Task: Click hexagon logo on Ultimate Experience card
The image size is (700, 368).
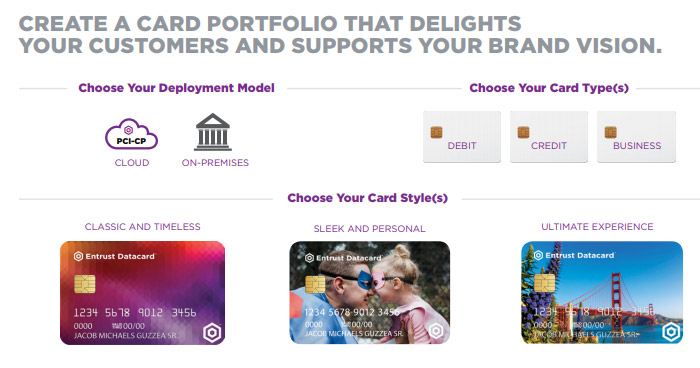Action: click(671, 332)
